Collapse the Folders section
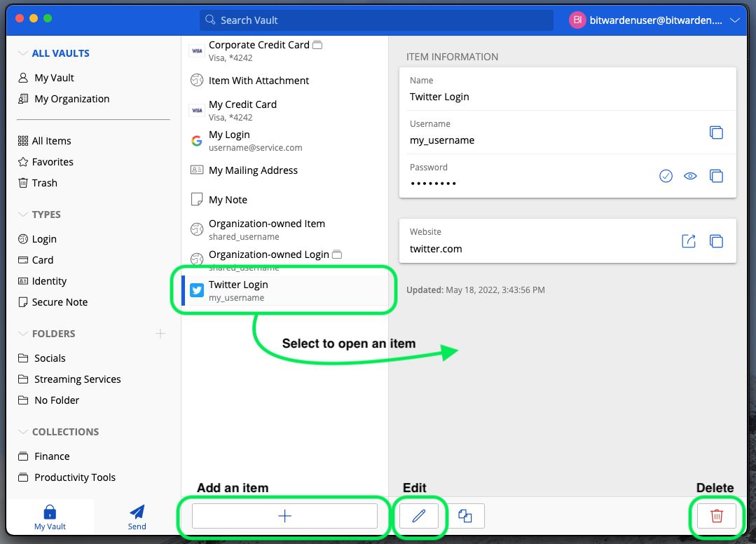This screenshot has width=756, height=544. coord(22,333)
